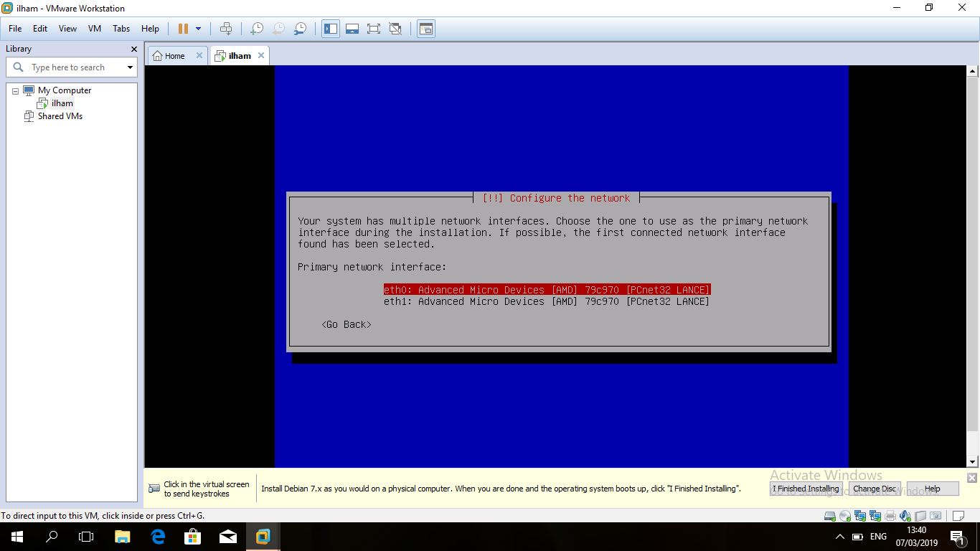This screenshot has width=980, height=551.
Task: Click the library search input field
Action: (x=72, y=67)
